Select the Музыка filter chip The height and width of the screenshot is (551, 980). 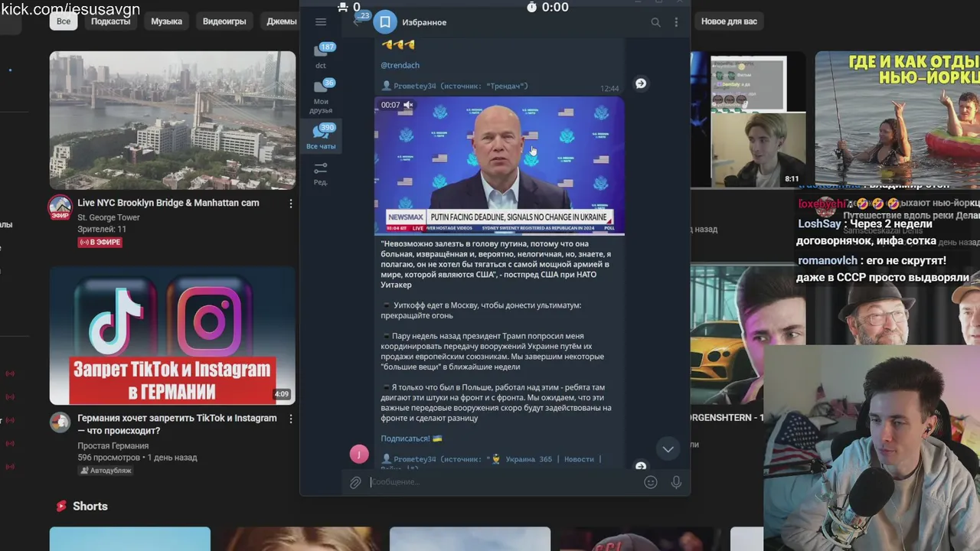click(x=166, y=21)
